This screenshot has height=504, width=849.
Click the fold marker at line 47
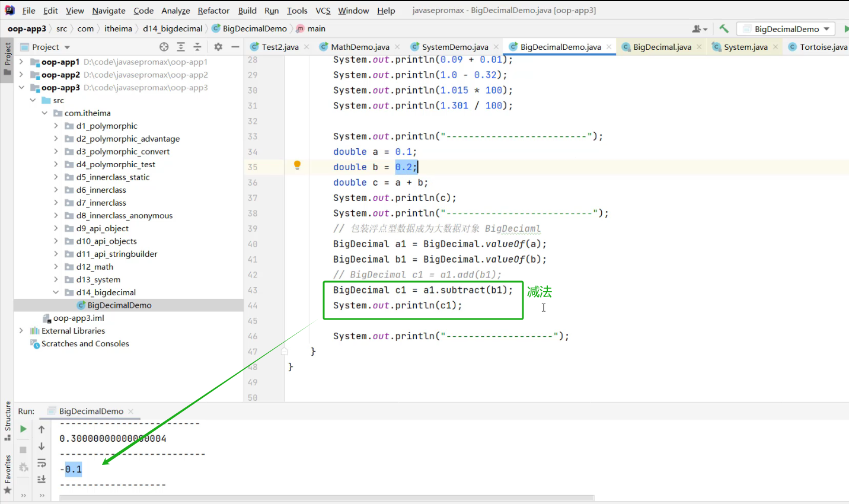285,352
